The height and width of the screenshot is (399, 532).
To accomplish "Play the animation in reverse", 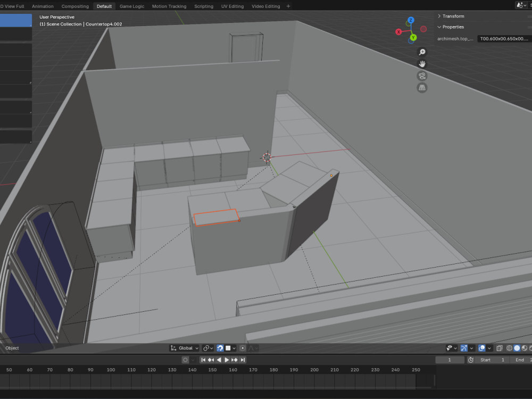I will pos(219,360).
